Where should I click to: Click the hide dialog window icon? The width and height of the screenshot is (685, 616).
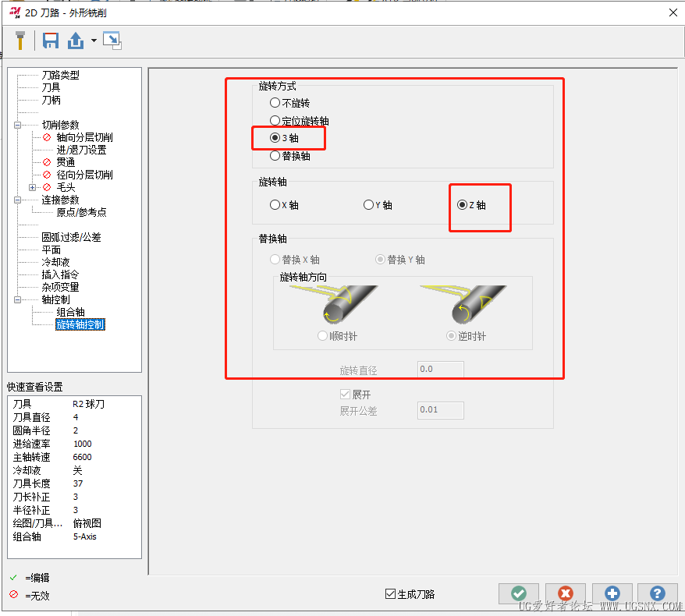tap(112, 41)
